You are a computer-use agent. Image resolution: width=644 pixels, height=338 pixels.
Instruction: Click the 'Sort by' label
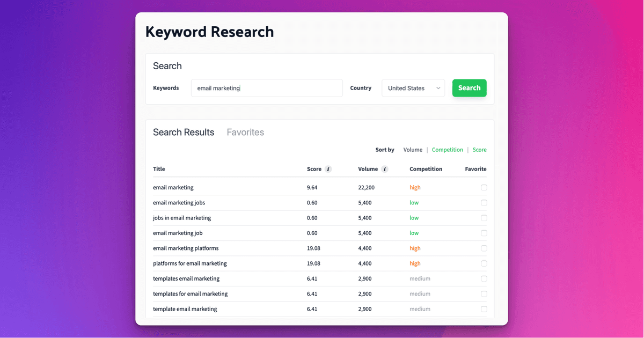(385, 150)
